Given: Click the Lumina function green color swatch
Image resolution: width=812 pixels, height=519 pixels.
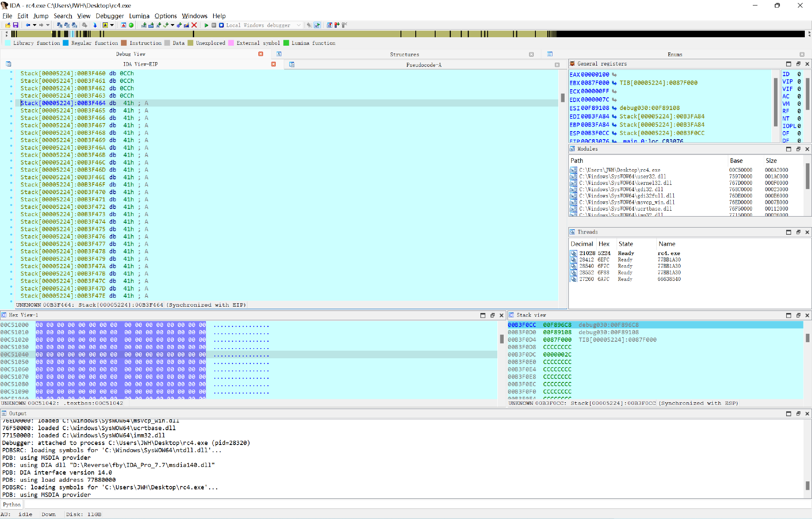Looking at the screenshot, I should 286,43.
